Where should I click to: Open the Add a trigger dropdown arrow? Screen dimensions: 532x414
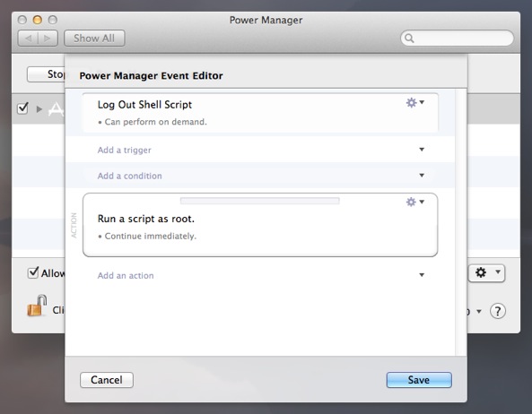point(422,150)
